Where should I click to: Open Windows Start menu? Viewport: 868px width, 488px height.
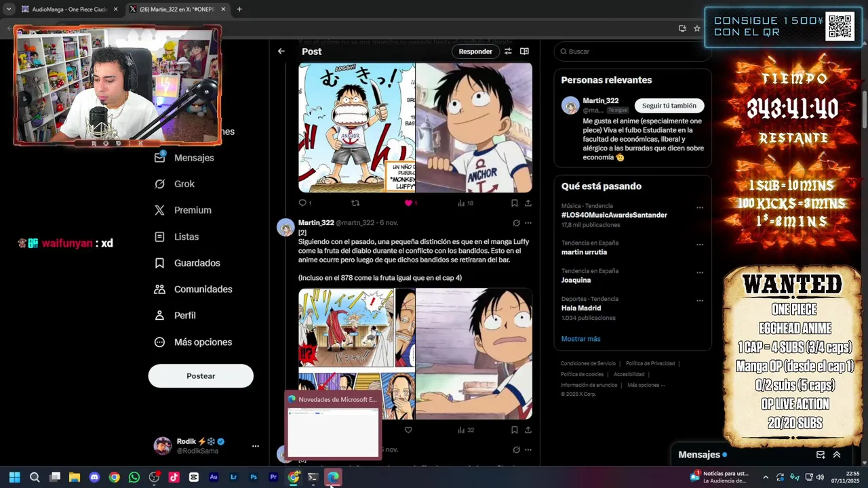14,477
